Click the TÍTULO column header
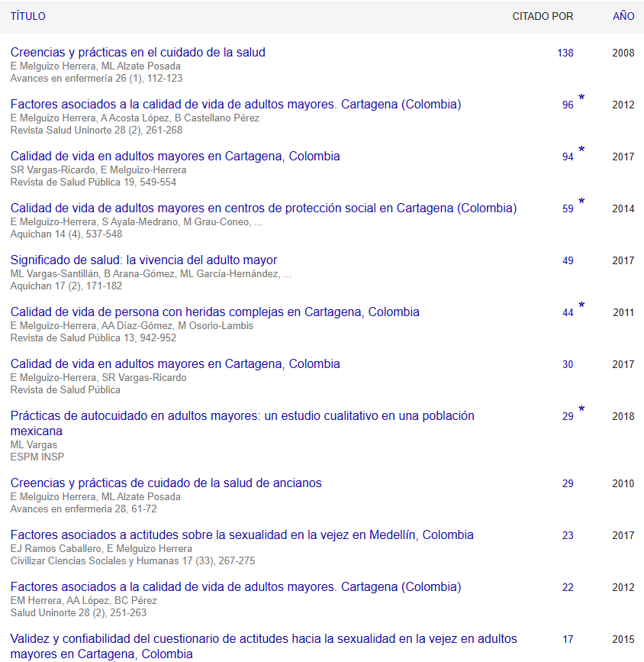 [x=27, y=16]
